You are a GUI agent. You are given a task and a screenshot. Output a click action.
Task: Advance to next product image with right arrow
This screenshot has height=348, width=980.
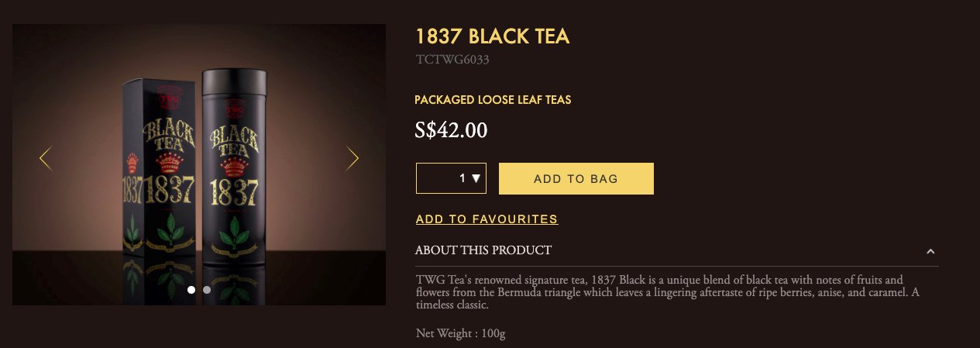352,159
